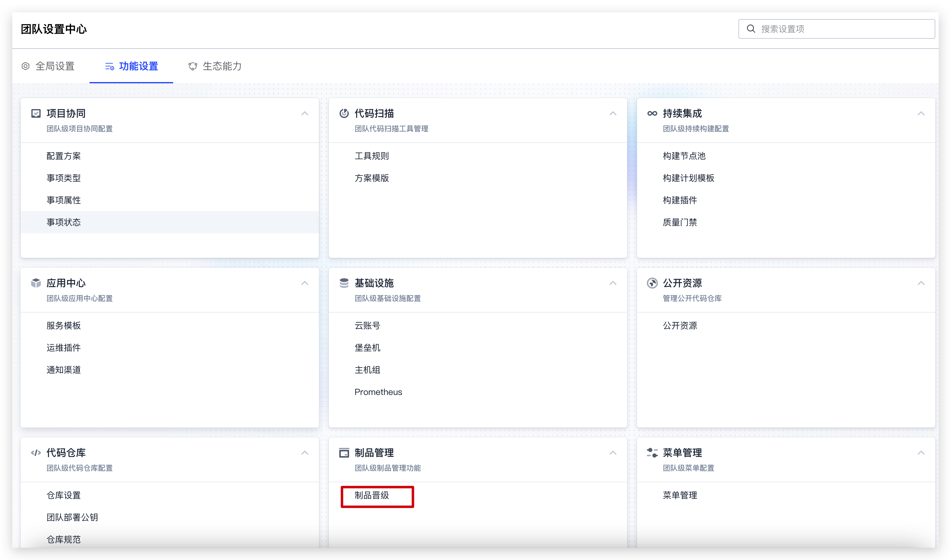Screen dimensions: 951x560
Task: Click the 生态能力 tab icon
Action: point(193,66)
